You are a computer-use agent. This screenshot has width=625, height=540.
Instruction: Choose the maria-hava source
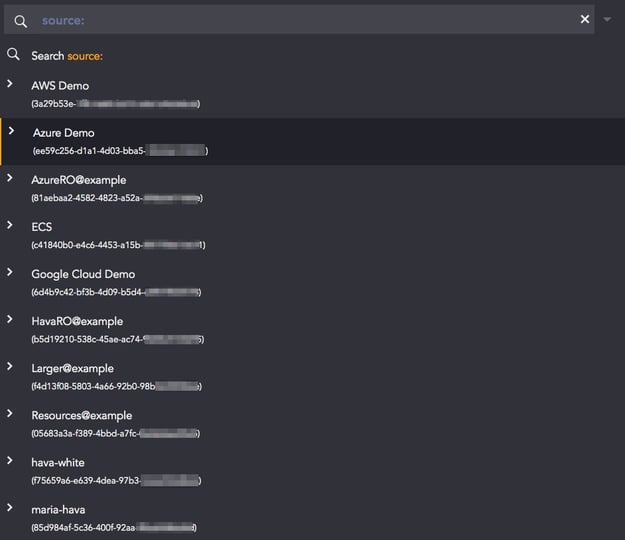pos(58,510)
